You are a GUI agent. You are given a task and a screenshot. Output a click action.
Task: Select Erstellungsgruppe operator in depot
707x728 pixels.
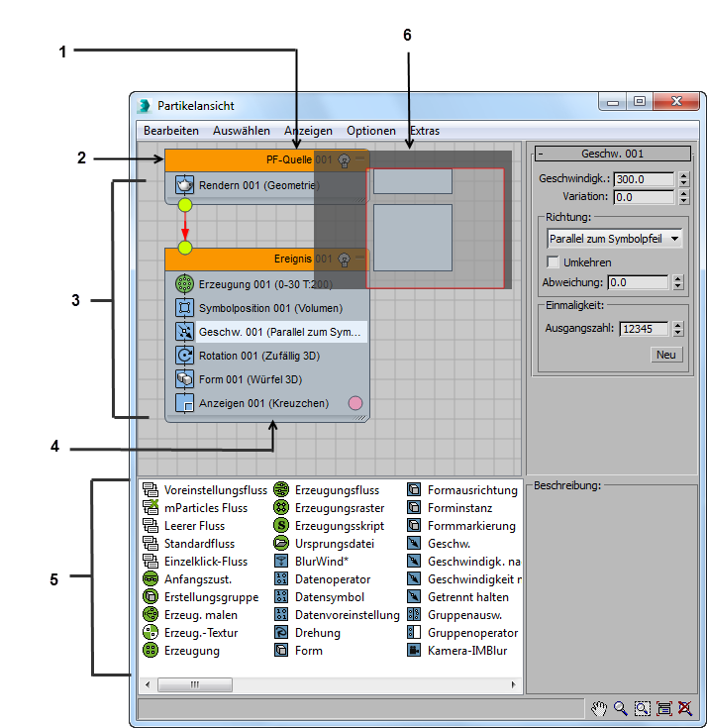[x=201, y=597]
